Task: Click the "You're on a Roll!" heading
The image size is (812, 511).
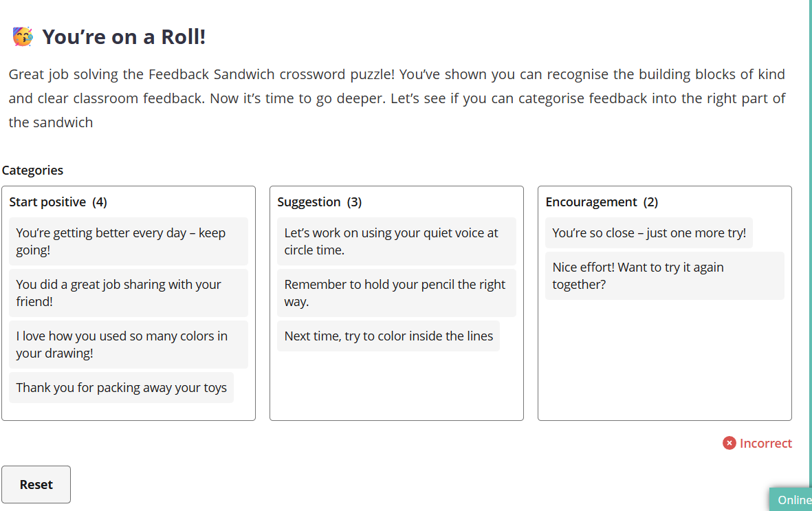Action: [124, 36]
